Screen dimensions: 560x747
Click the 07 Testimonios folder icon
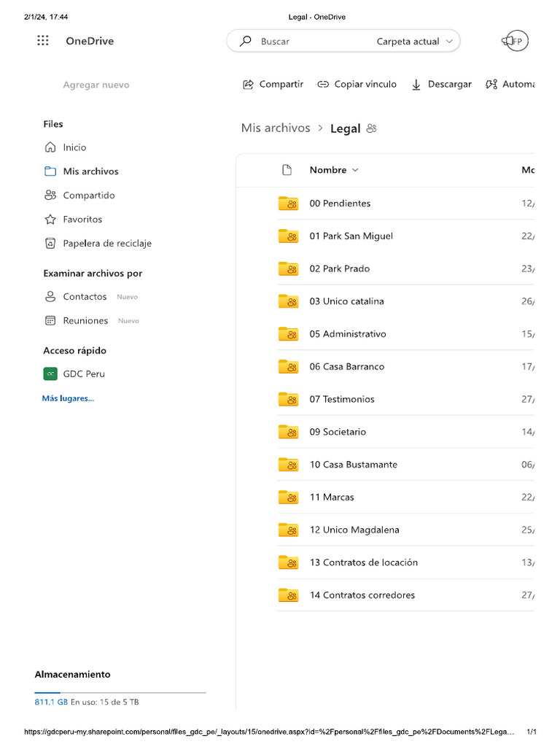click(288, 399)
